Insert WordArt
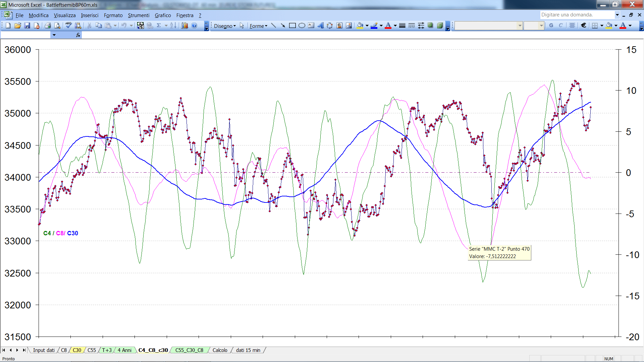 point(321,25)
